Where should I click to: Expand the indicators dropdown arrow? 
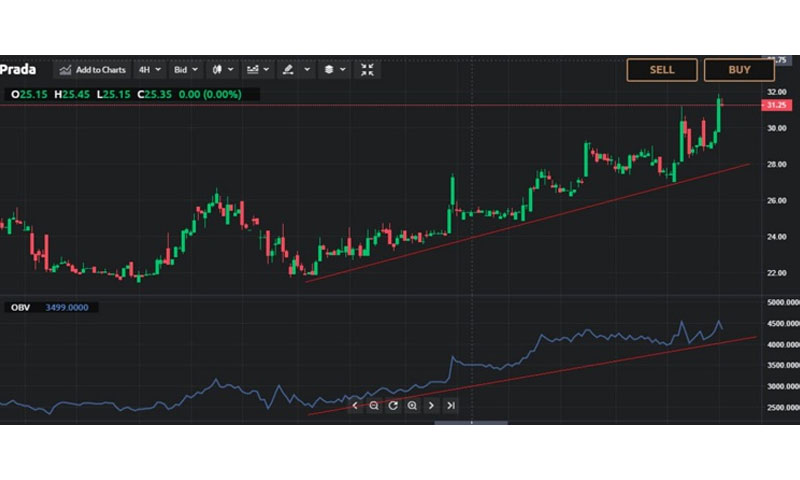266,70
